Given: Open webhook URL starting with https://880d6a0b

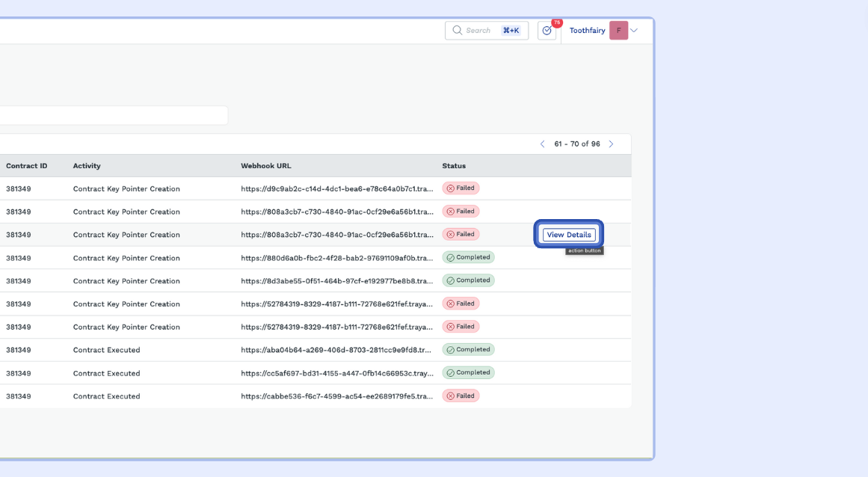Looking at the screenshot, I should point(336,258).
